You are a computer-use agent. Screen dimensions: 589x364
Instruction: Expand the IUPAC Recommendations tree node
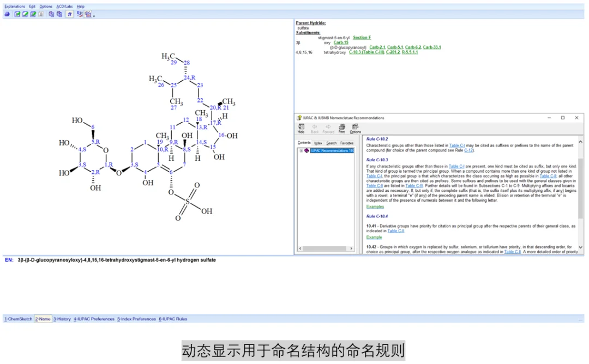(x=301, y=151)
